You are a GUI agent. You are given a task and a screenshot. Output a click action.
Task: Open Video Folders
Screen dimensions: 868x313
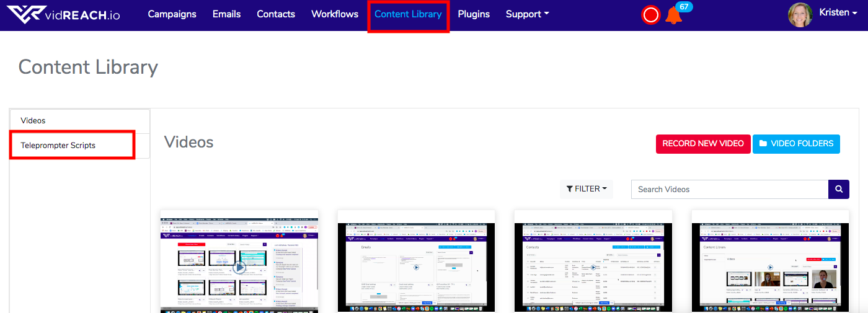[796, 144]
